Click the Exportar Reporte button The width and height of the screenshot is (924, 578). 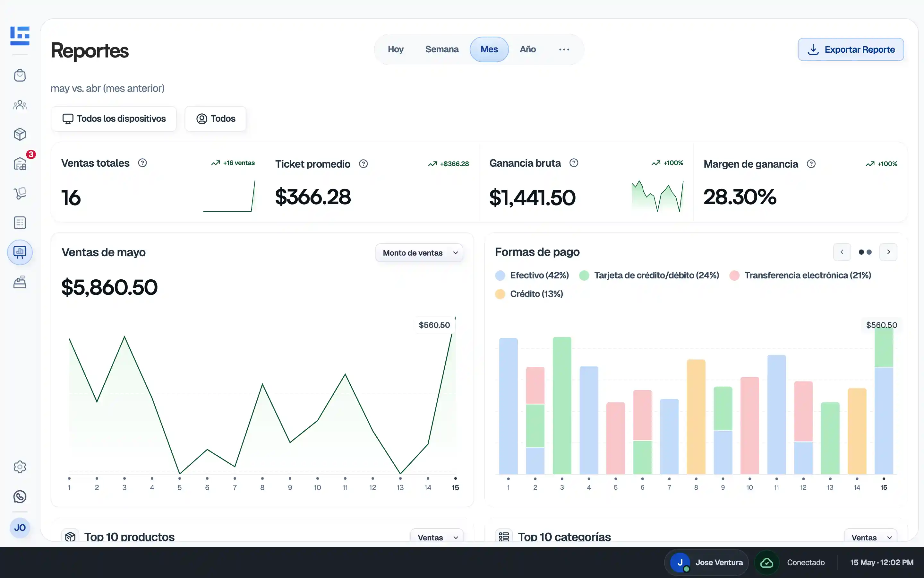[851, 49]
